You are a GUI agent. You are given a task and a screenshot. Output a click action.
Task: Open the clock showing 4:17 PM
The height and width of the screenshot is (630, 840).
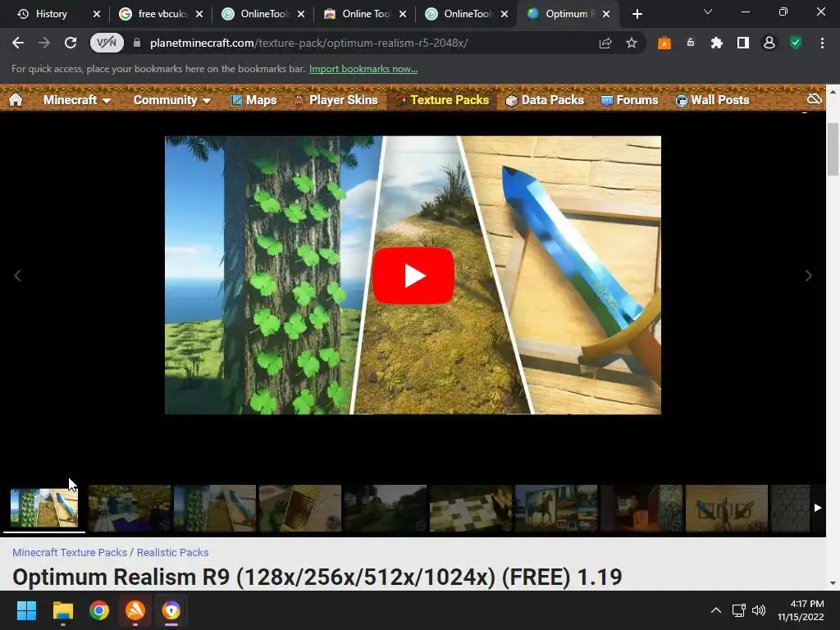point(801,610)
